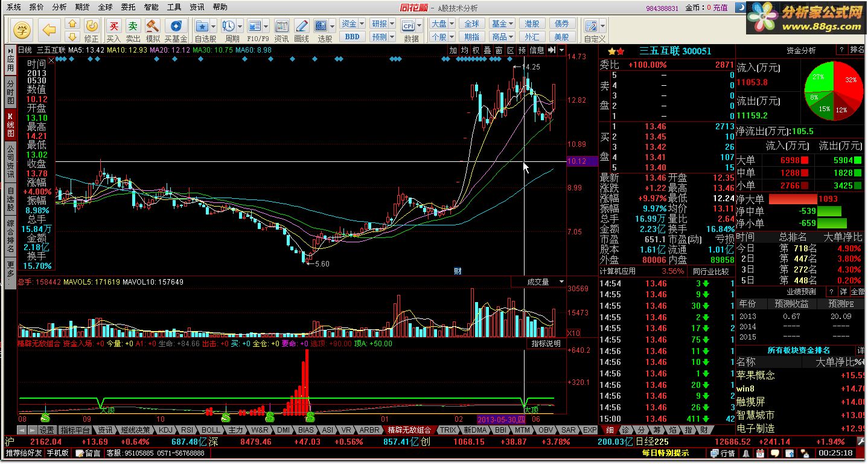
Task: Click the up arrow navigation icon
Action: coord(72,24)
